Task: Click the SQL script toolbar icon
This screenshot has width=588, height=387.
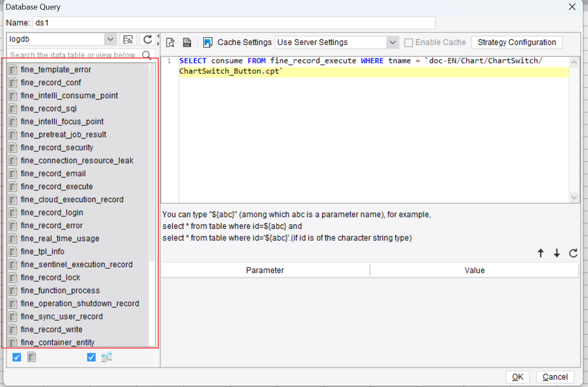Action: 187,42
